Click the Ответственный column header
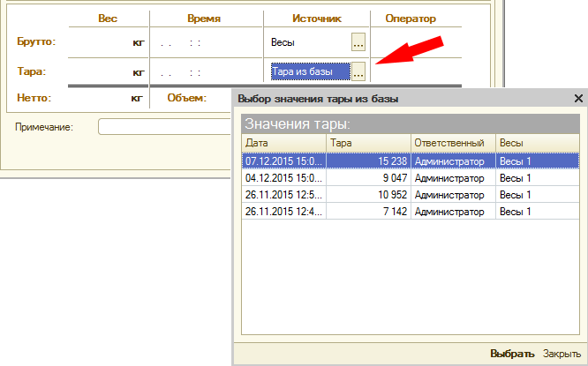 coord(452,143)
